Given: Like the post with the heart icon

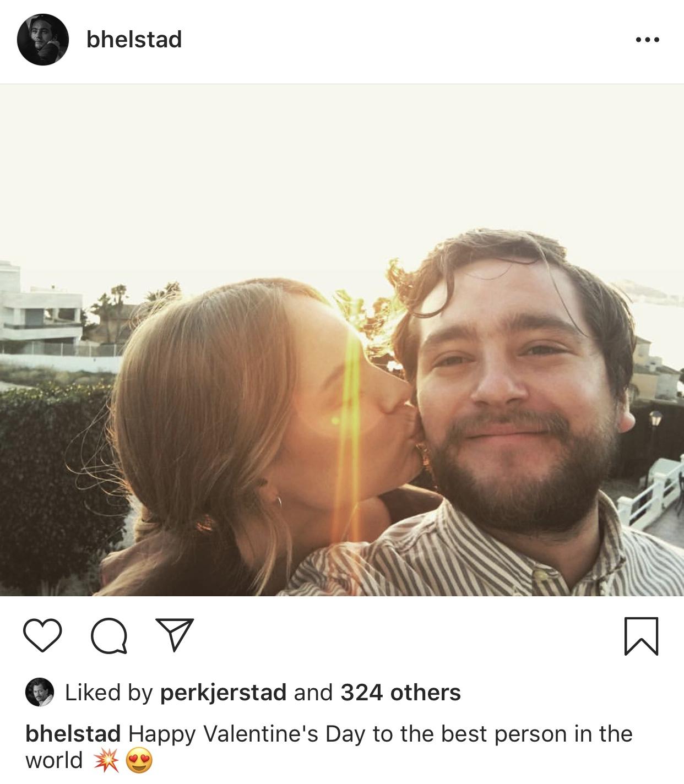Looking at the screenshot, I should point(42,636).
